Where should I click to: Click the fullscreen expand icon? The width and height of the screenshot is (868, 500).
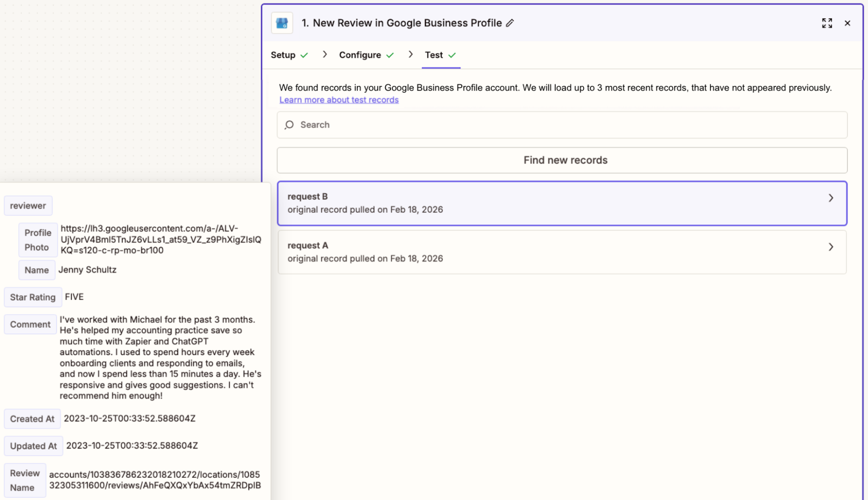827,23
